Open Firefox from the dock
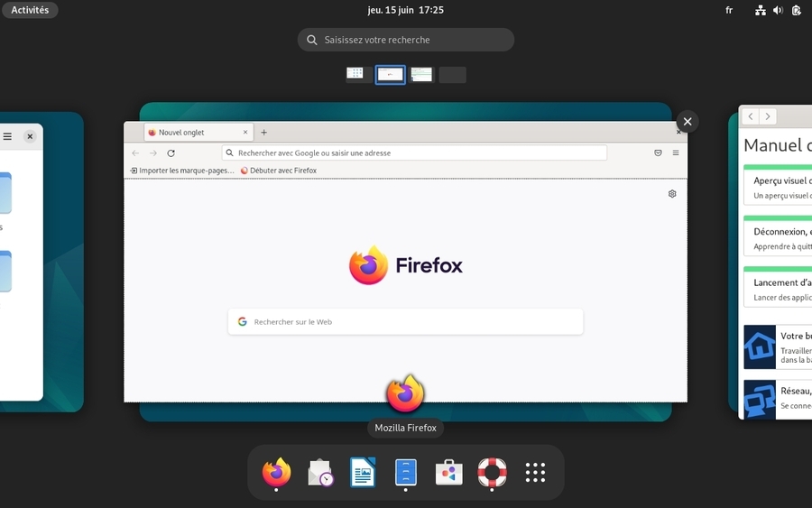The image size is (812, 508). pyautogui.click(x=277, y=472)
